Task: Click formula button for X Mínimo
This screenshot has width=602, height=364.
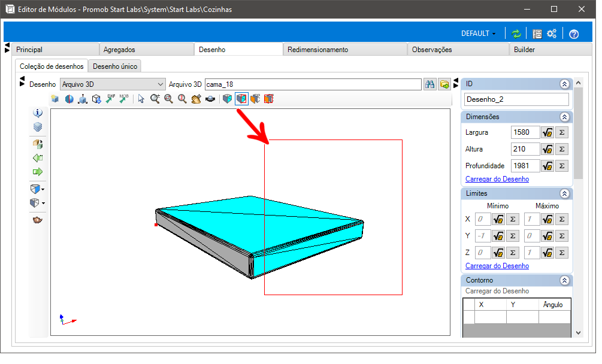Action: [498, 219]
